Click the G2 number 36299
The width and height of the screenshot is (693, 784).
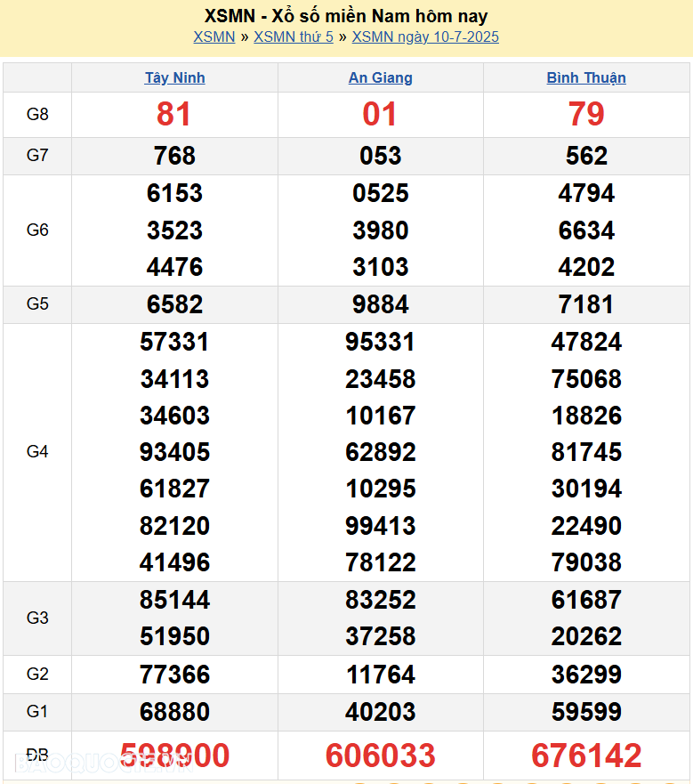[586, 675]
